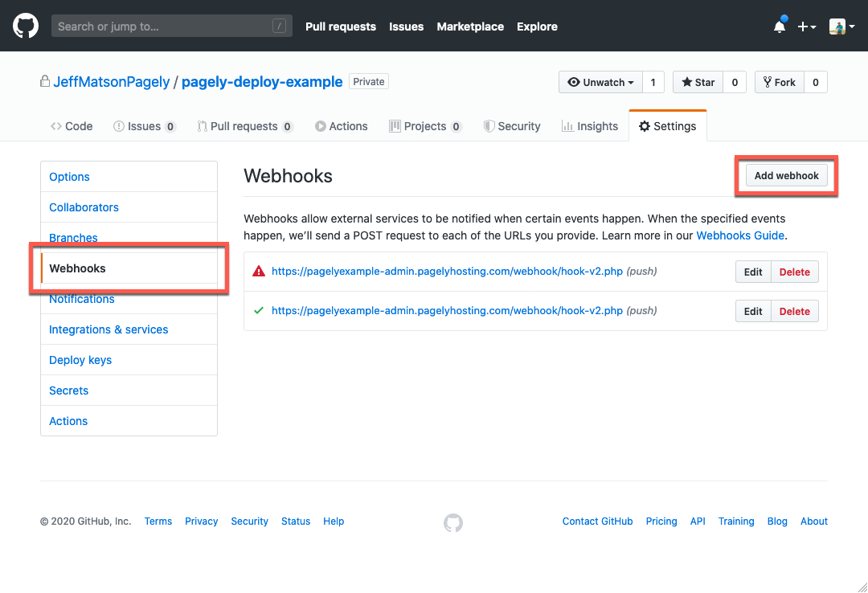This screenshot has width=868, height=593.
Task: Select the Settings tab
Action: [x=668, y=126]
